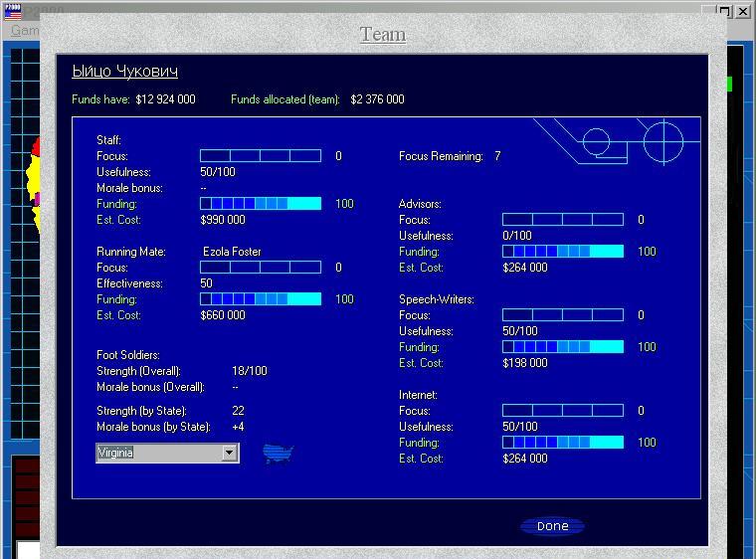Set the Advisors Focus bar
This screenshot has width=756, height=559.
(x=563, y=220)
